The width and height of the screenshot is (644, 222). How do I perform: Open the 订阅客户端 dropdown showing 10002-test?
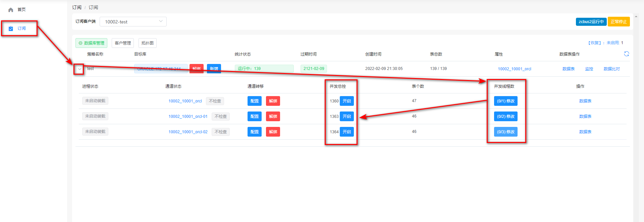click(x=133, y=22)
